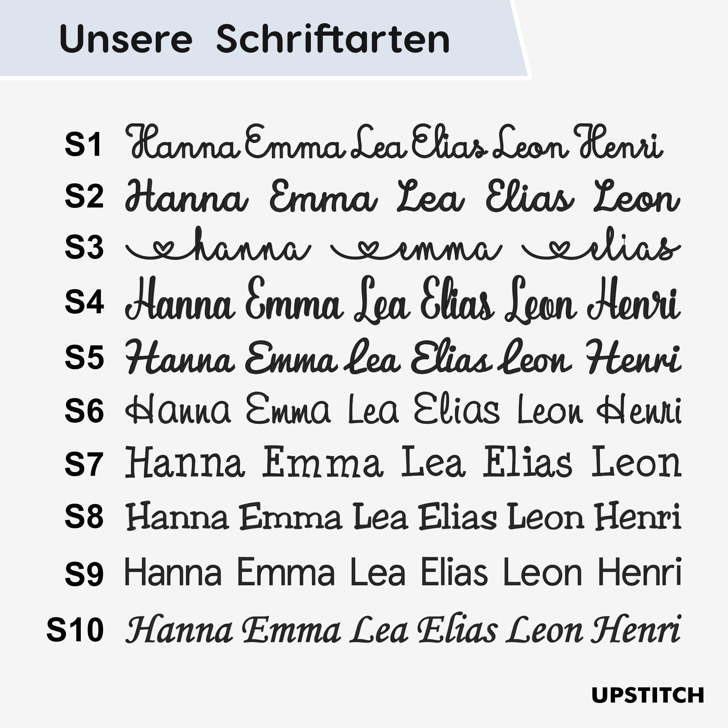Pick the S4 font label
Image resolution: width=728 pixels, height=728 pixels.
[84, 301]
